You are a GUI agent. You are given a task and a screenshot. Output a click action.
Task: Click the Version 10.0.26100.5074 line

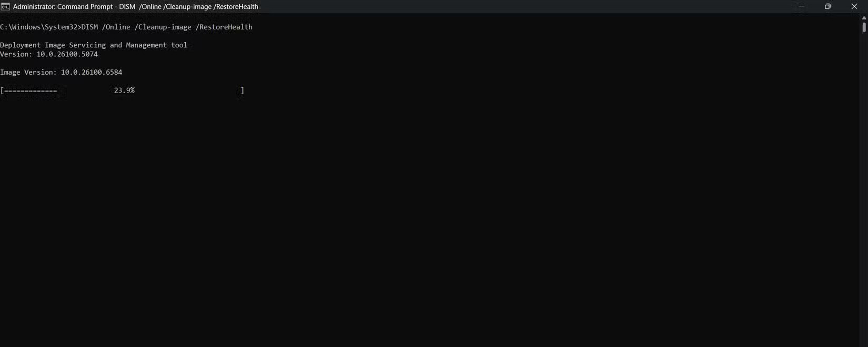point(49,54)
